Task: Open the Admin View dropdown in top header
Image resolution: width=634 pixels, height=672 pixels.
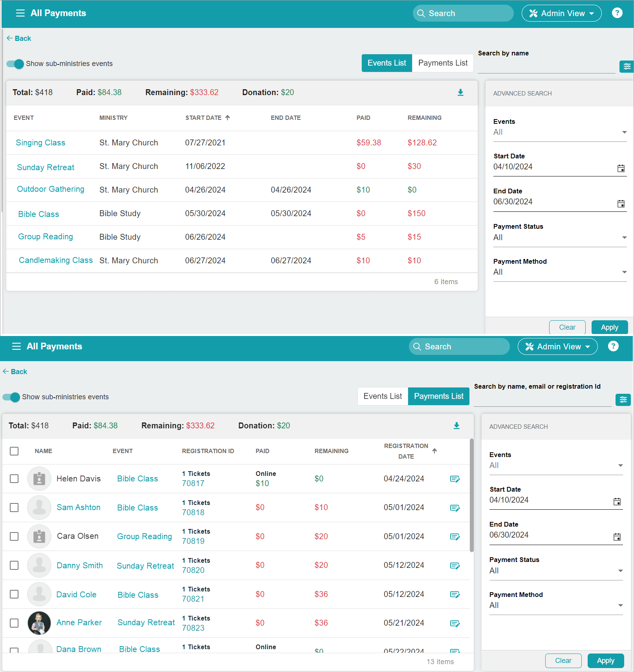Action: (561, 13)
